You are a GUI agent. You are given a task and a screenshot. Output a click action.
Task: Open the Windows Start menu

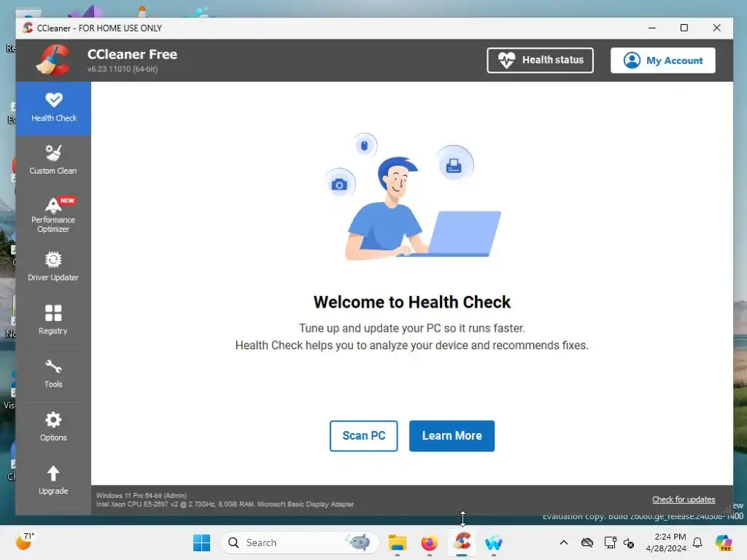pos(201,542)
